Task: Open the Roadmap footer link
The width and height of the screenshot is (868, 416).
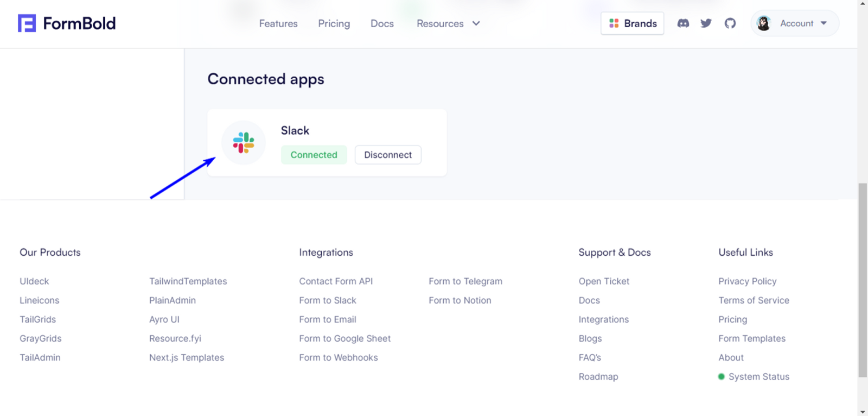Action: coord(598,376)
